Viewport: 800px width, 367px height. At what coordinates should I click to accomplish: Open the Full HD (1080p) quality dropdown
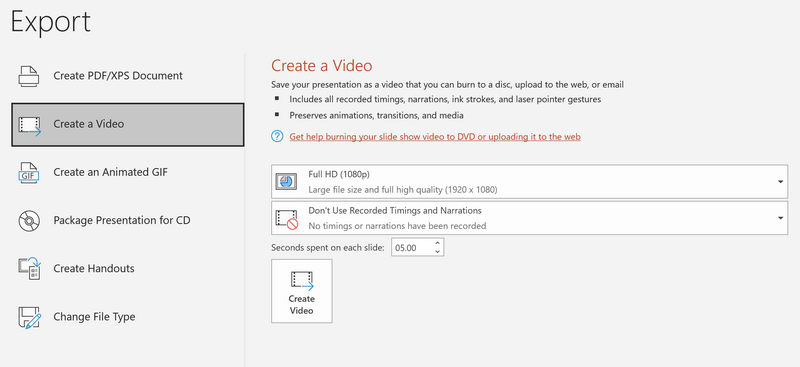[529, 181]
